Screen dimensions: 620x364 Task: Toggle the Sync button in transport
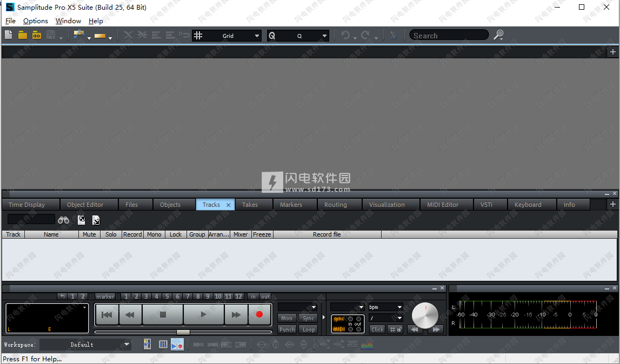(x=309, y=318)
